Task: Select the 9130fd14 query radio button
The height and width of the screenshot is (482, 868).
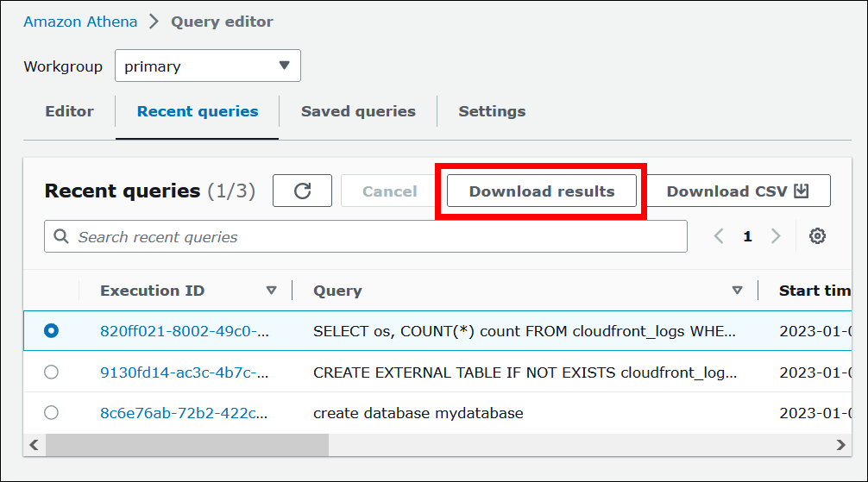Action: click(51, 372)
